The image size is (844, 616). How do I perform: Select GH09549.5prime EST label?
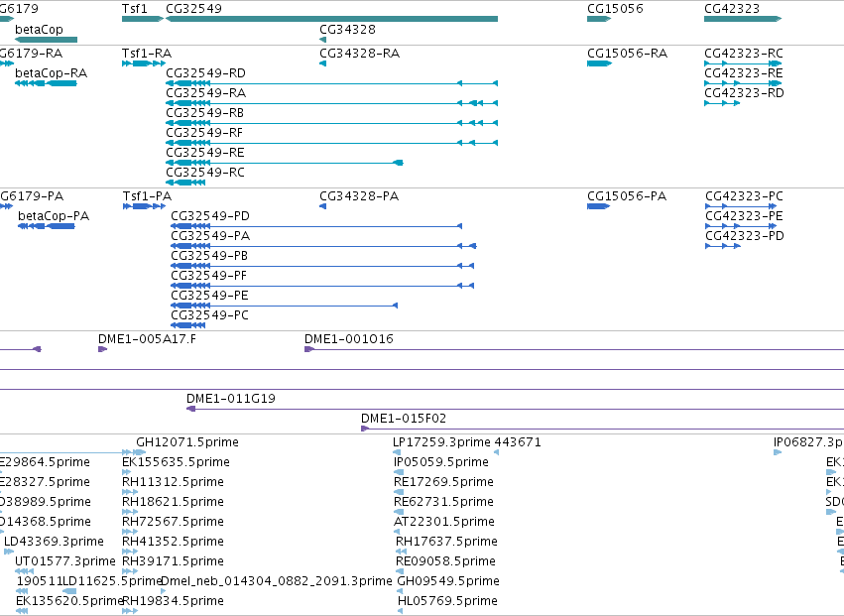[x=448, y=581]
